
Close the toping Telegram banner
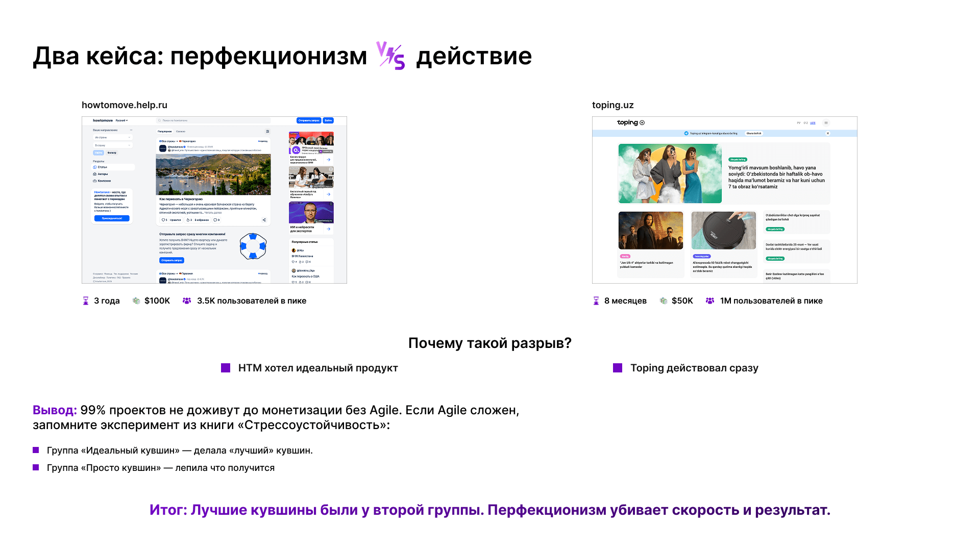[x=828, y=133]
